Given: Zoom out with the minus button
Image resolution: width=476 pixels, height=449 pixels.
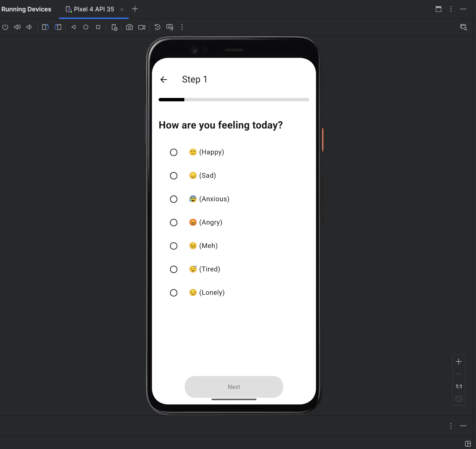Looking at the screenshot, I should 459,374.
